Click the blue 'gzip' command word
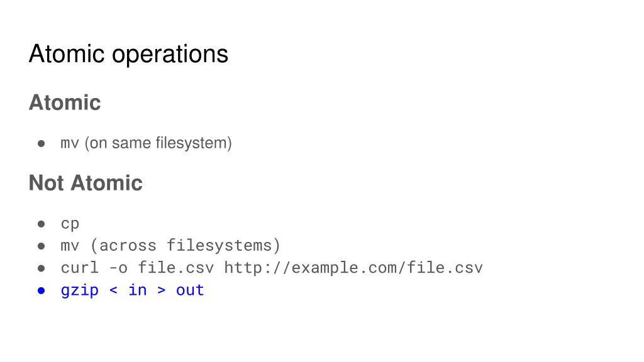The height and width of the screenshot is (362, 644). coord(80,290)
